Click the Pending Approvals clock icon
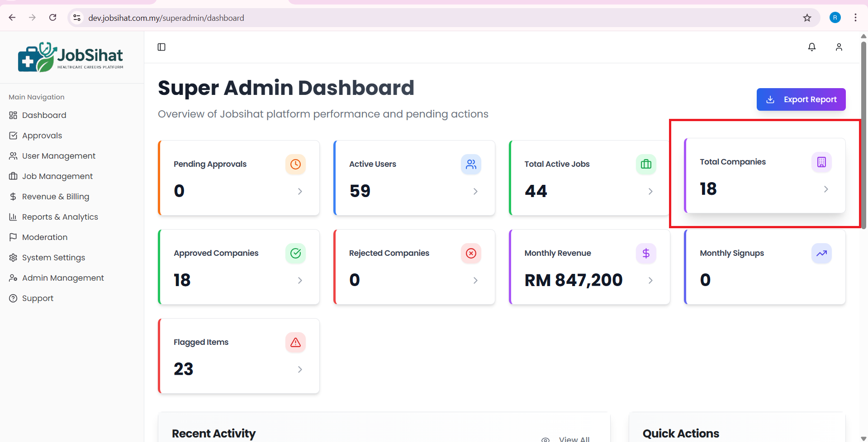The height and width of the screenshot is (442, 868). coord(295,164)
